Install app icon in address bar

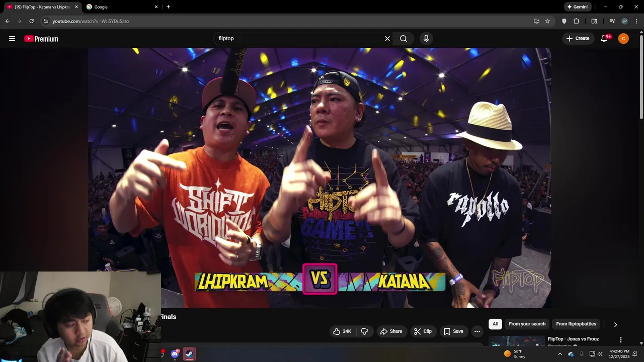(x=536, y=21)
